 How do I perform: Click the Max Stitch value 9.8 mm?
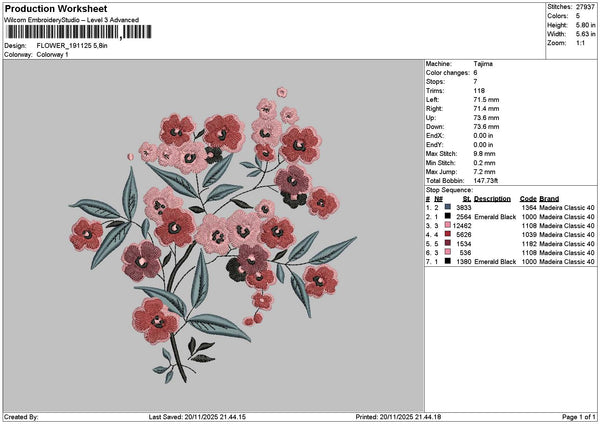click(484, 154)
